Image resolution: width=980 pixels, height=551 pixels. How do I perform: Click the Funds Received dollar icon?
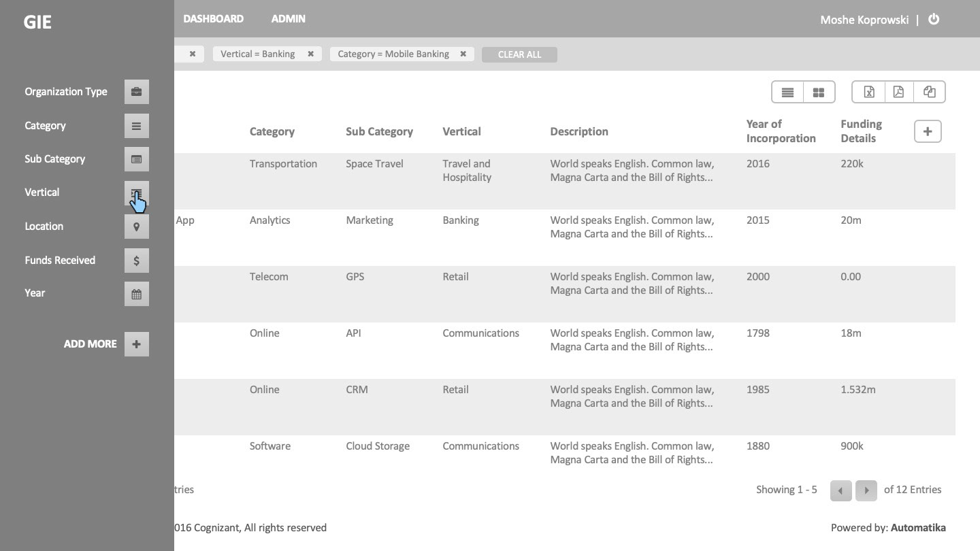coord(136,261)
